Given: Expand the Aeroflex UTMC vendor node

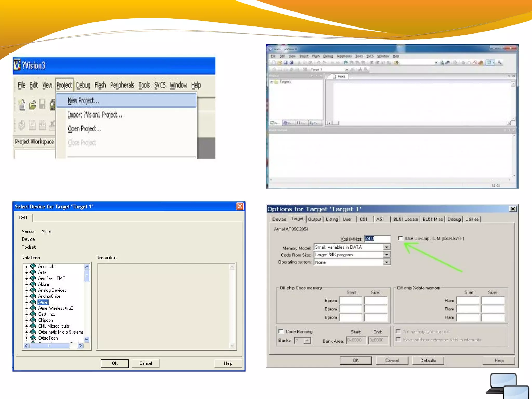Looking at the screenshot, I should [26, 278].
